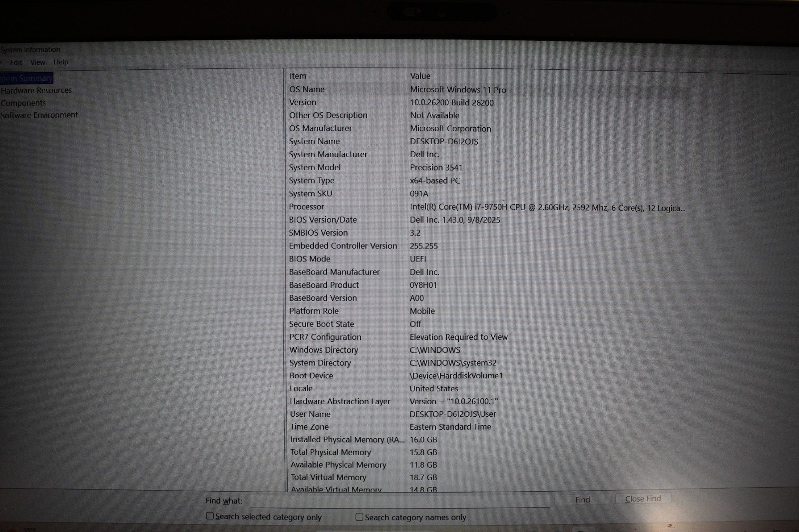Enable Search category names only checkbox
This screenshot has height=532, width=799.
pyautogui.click(x=360, y=517)
